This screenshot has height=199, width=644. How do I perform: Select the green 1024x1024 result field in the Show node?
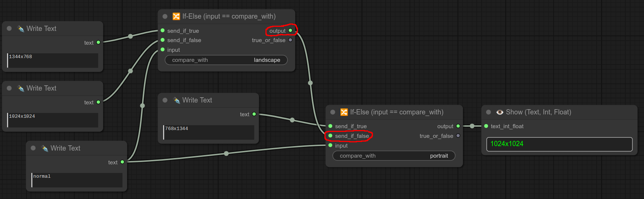tap(559, 144)
